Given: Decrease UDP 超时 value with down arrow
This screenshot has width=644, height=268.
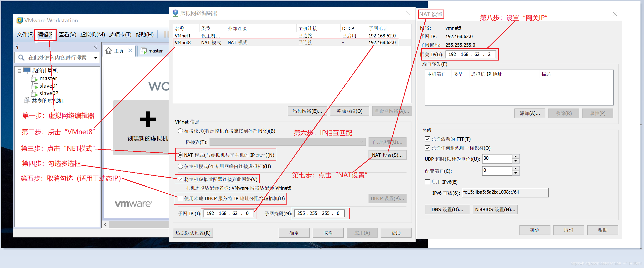Looking at the screenshot, I should click(516, 161).
